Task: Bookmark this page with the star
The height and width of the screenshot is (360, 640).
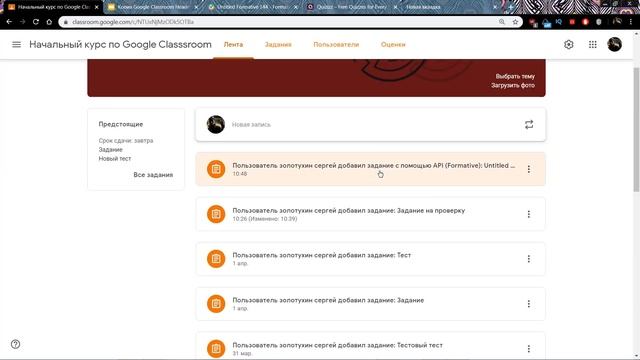Action: 515,22
